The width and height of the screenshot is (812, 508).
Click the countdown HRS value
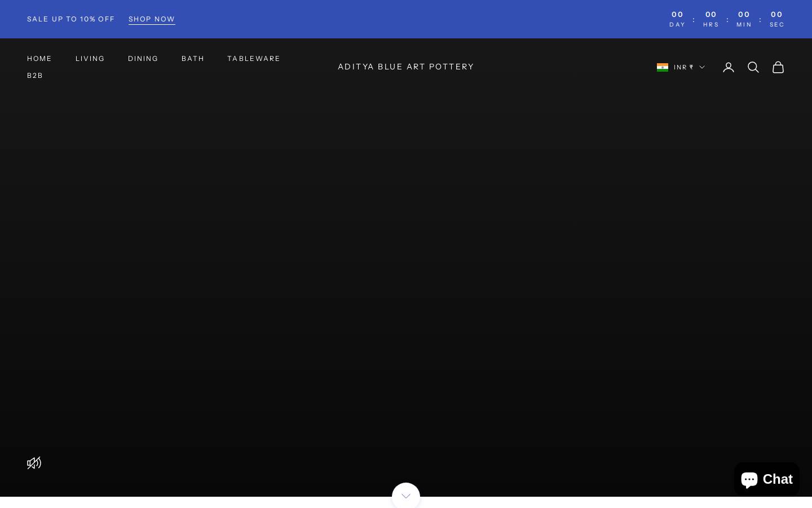711,15
